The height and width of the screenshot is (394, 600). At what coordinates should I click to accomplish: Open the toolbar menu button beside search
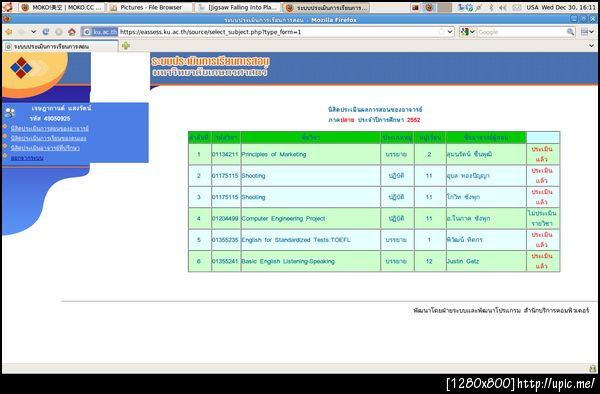click(x=587, y=32)
